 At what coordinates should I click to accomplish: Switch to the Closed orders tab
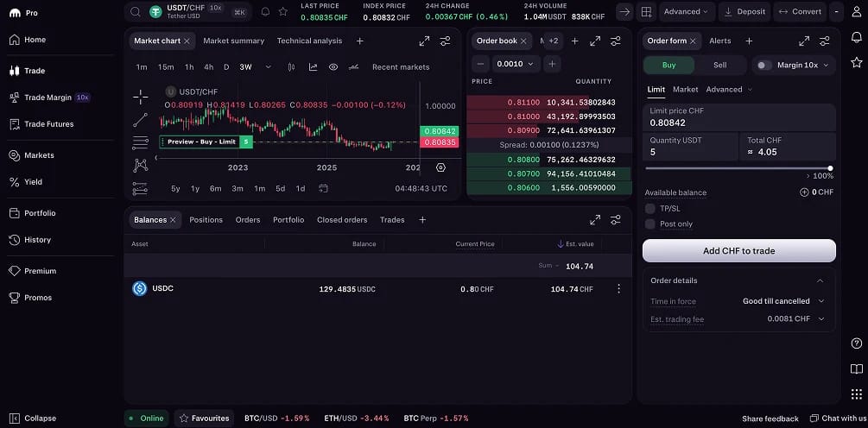click(x=342, y=220)
